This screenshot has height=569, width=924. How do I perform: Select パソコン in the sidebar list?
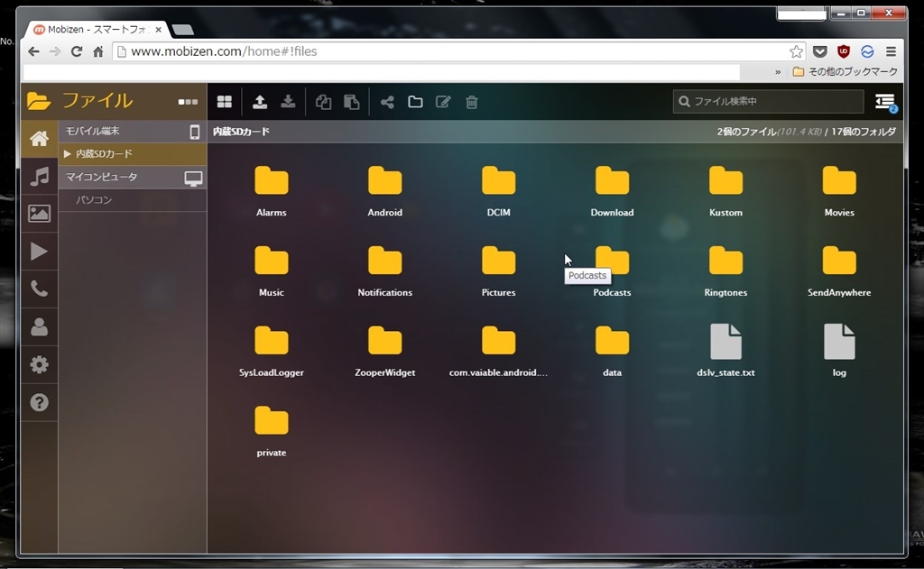point(94,200)
